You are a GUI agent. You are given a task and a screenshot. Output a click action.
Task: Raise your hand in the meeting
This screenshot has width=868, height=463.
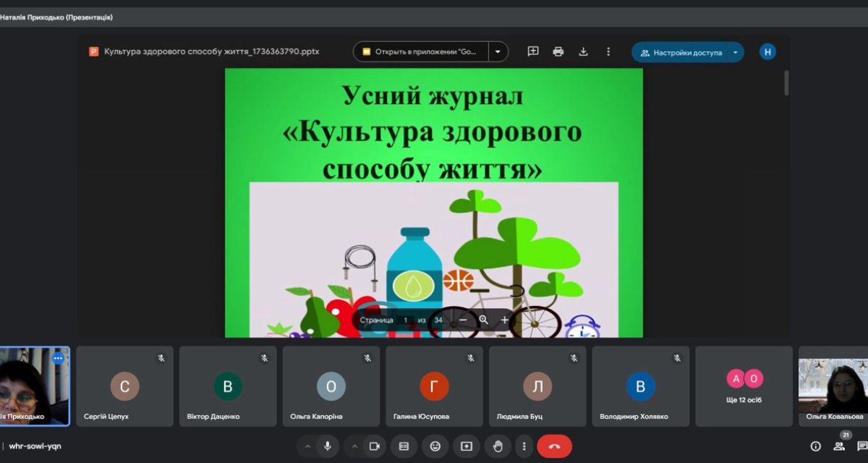[x=498, y=446]
